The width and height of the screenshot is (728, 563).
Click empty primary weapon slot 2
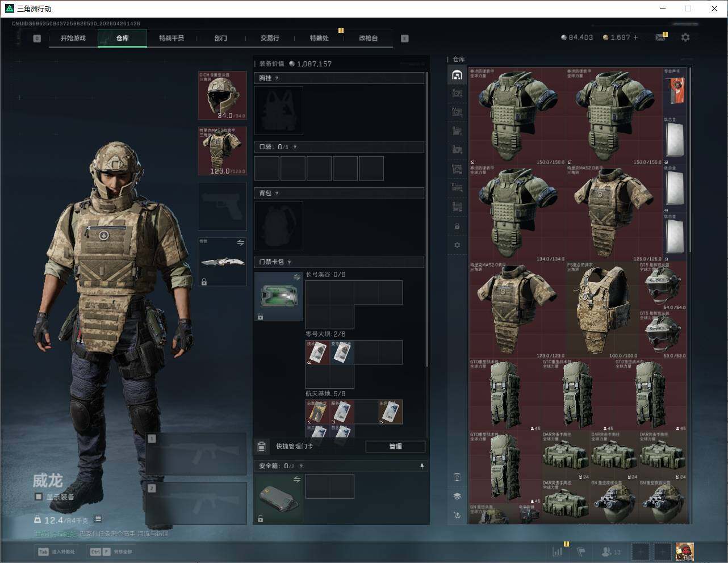point(196,503)
